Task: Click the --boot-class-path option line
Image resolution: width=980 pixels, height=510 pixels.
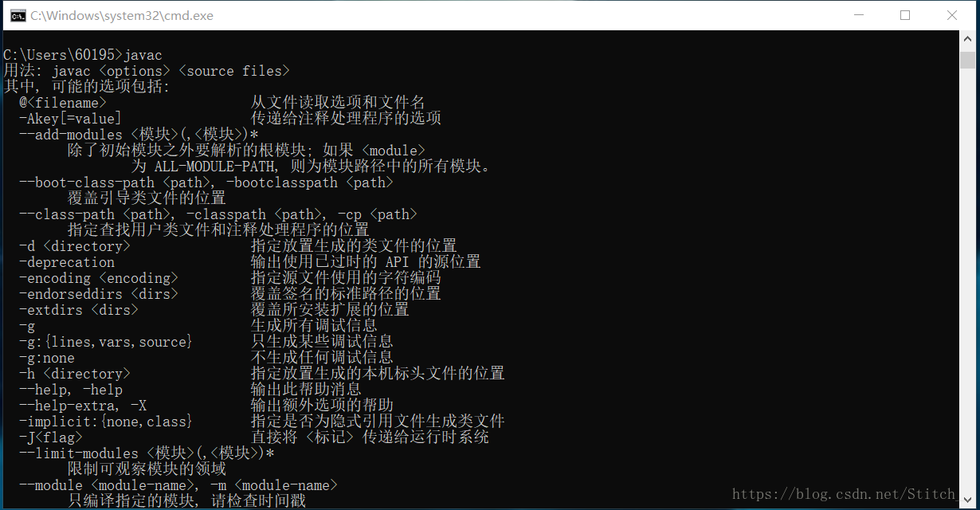Action: coord(206,182)
